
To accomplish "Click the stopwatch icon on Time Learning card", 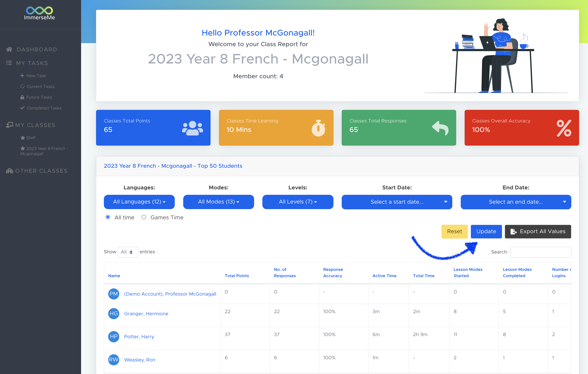I will point(318,128).
